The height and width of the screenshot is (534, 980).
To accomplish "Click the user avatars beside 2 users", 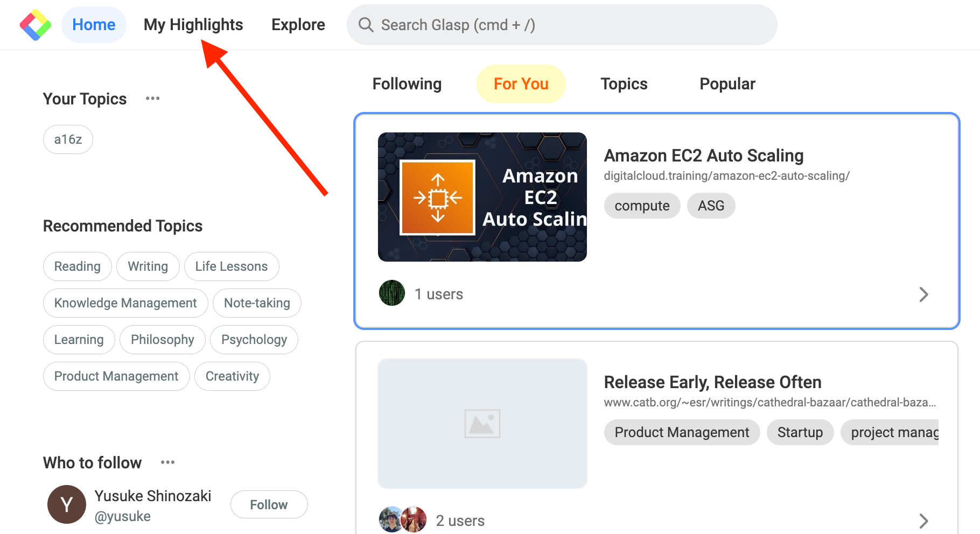I will 403,519.
